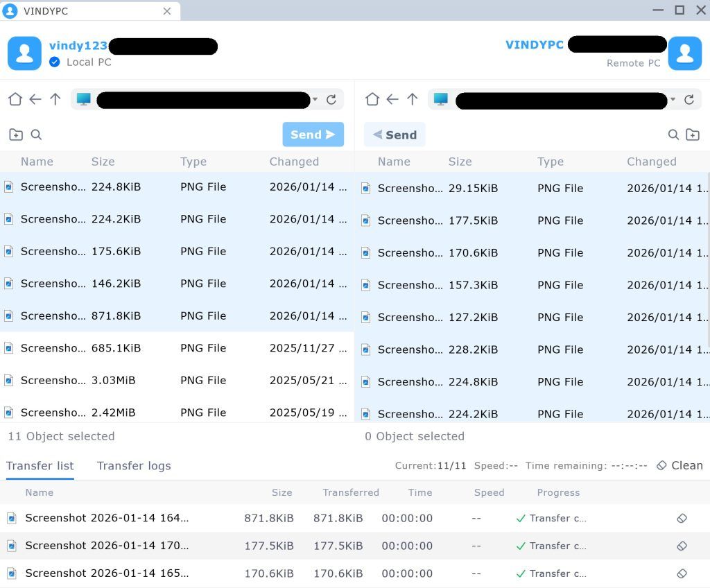Screen dimensions: 710x588
Task: Click the local computer path icon
Action: point(83,99)
